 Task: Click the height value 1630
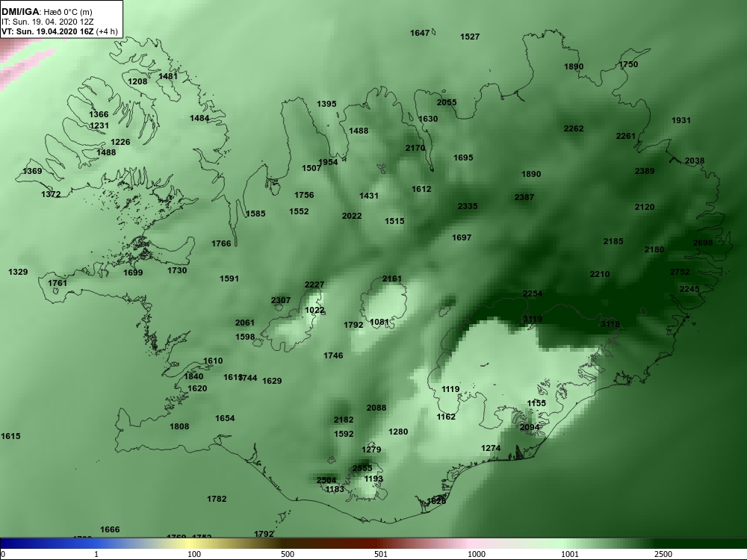click(428, 119)
